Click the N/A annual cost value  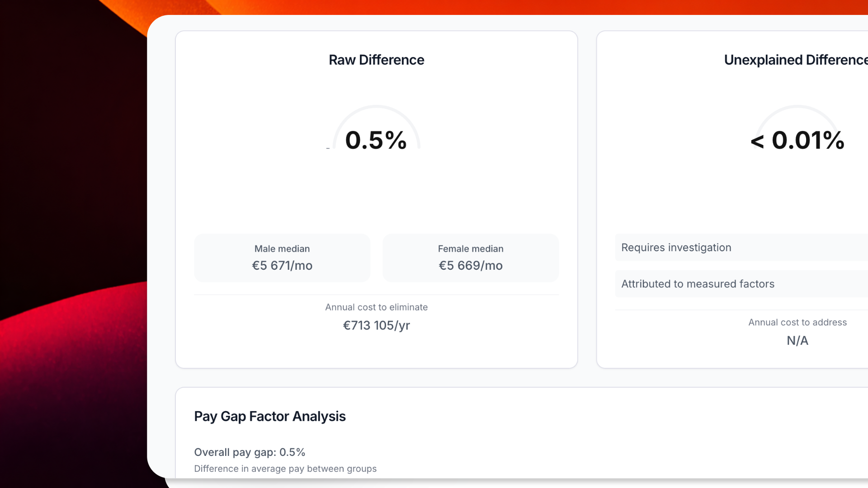coord(797,341)
